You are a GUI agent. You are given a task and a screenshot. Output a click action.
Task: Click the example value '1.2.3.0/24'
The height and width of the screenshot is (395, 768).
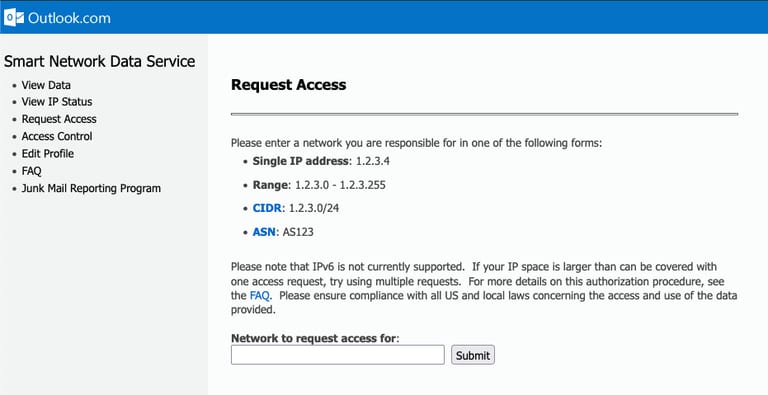[313, 208]
